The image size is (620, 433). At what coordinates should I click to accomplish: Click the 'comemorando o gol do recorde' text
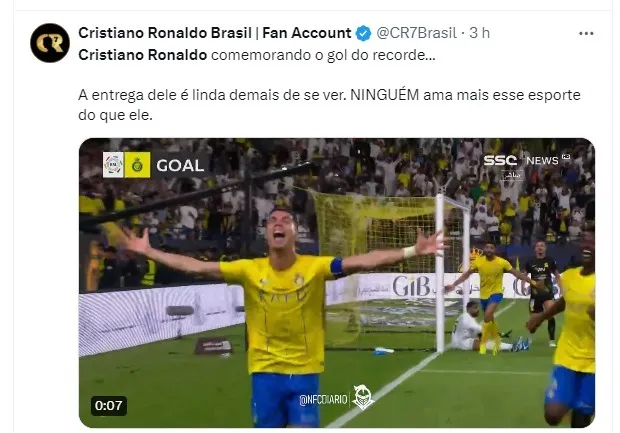[x=323, y=55]
